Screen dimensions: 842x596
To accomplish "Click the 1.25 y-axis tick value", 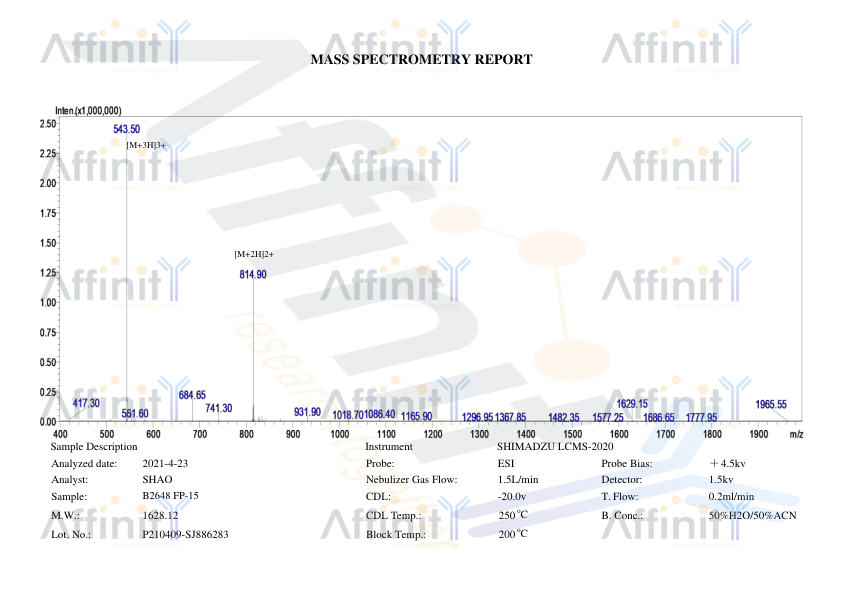I will point(48,273).
